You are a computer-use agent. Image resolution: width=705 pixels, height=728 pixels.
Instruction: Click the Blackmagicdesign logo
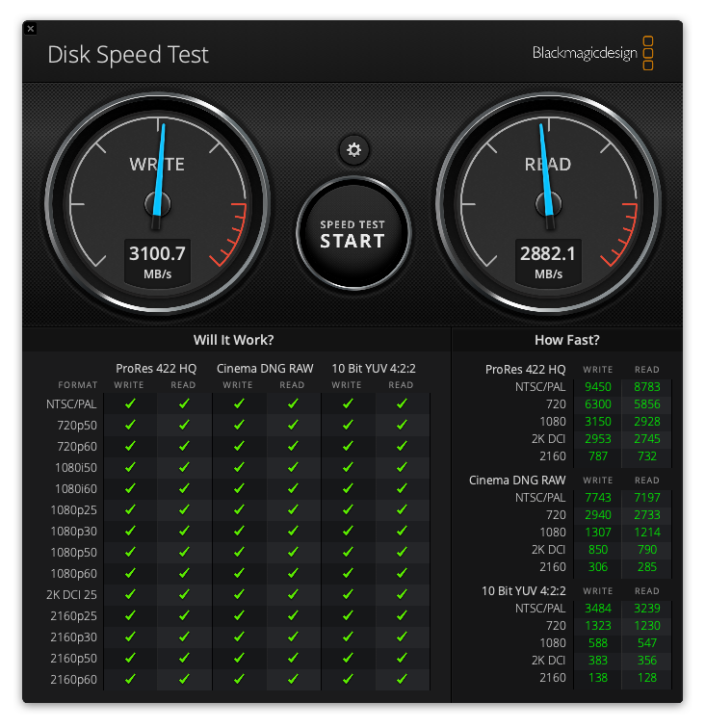[593, 53]
